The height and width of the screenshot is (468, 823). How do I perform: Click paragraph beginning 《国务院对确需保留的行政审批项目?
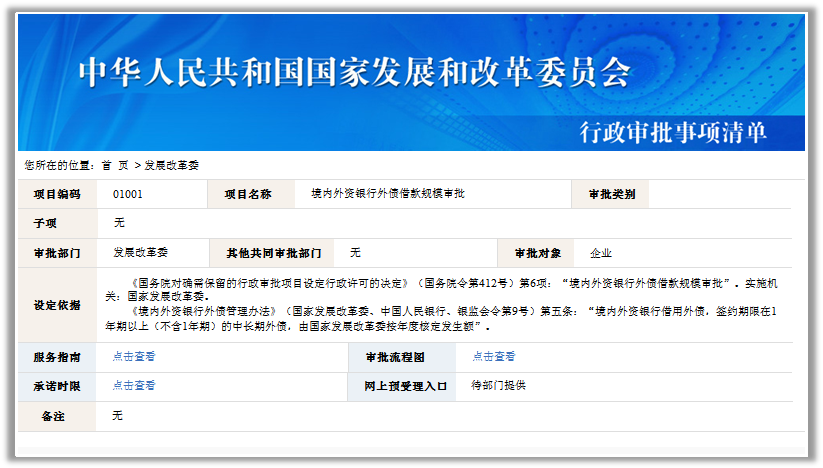(x=441, y=290)
